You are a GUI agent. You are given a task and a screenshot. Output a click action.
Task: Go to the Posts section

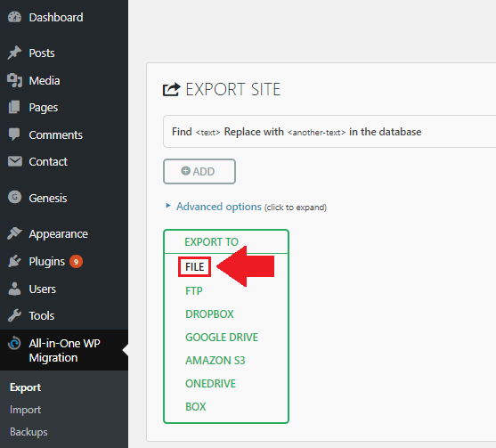[42, 53]
